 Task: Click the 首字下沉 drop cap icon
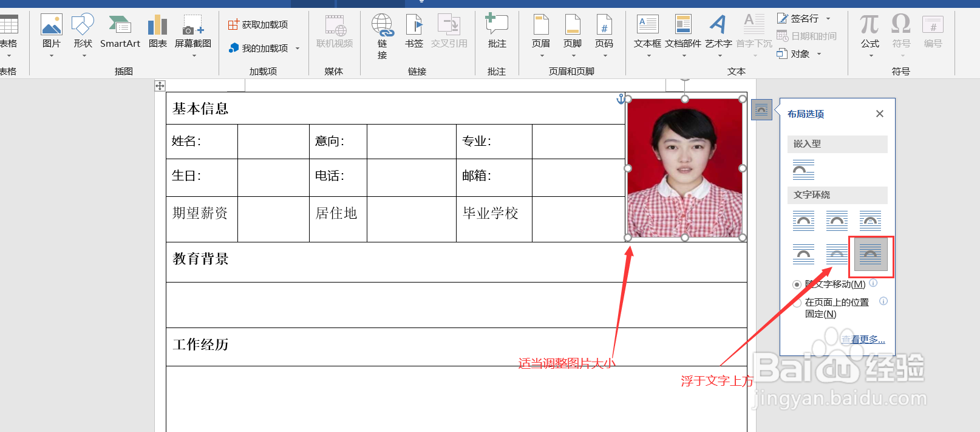point(754,25)
